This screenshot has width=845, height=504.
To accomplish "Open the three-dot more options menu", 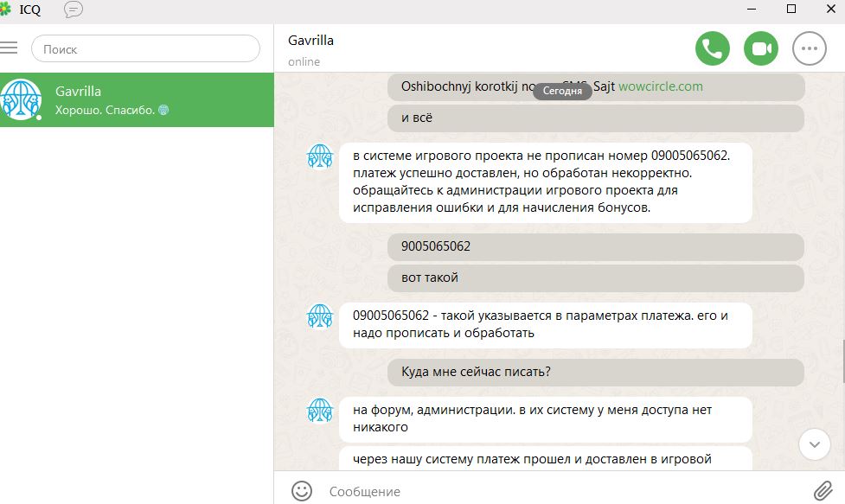I will point(810,48).
